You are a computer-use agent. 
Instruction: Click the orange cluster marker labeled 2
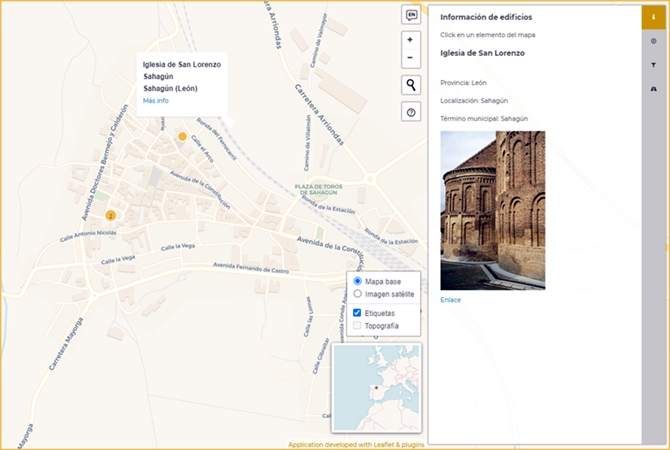pyautogui.click(x=111, y=215)
